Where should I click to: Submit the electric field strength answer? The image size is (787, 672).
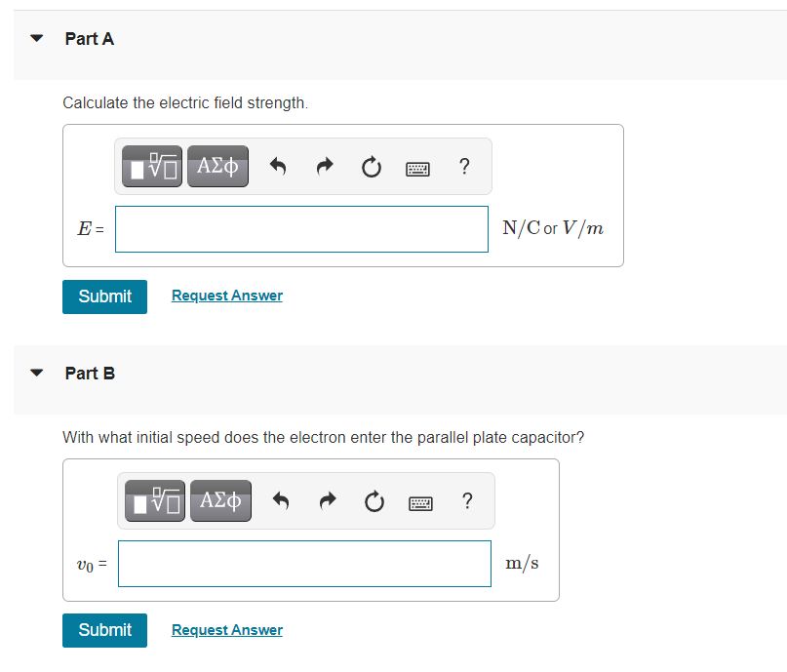[x=104, y=296]
